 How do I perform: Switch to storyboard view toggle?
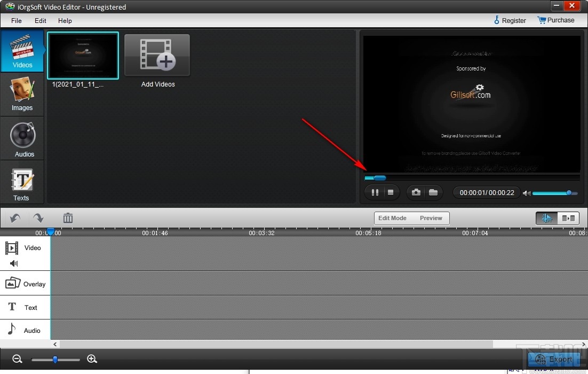tap(568, 218)
